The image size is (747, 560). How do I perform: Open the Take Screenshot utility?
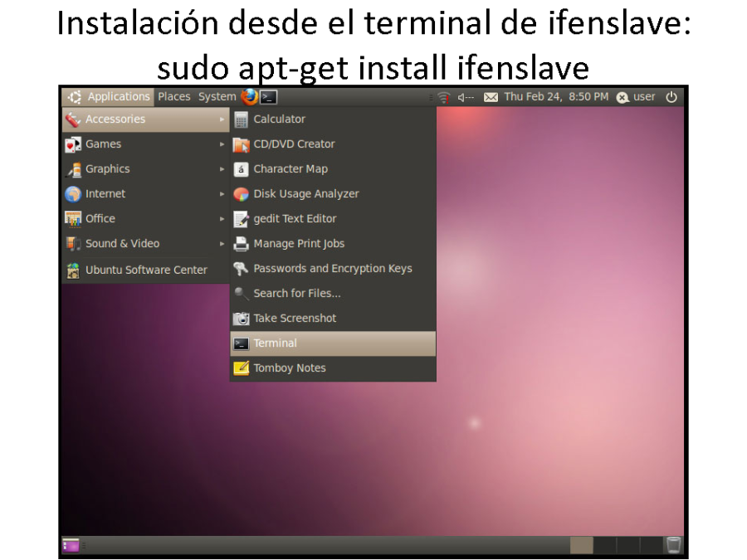[x=295, y=318]
